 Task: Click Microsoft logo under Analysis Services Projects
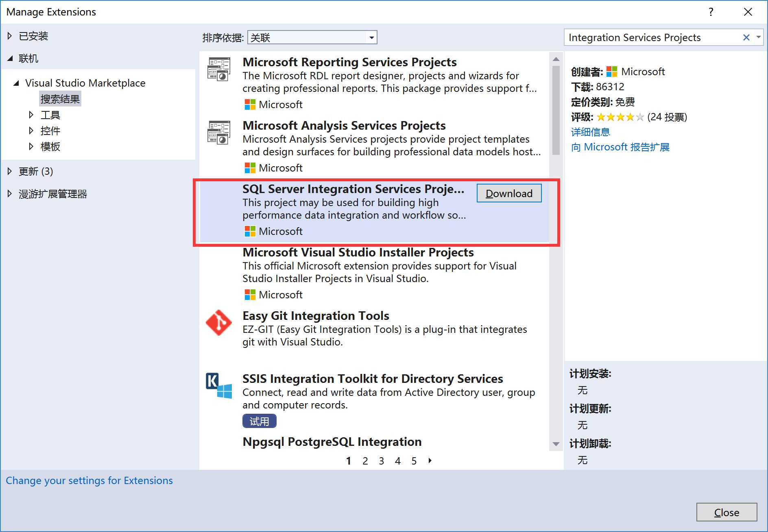click(x=250, y=168)
